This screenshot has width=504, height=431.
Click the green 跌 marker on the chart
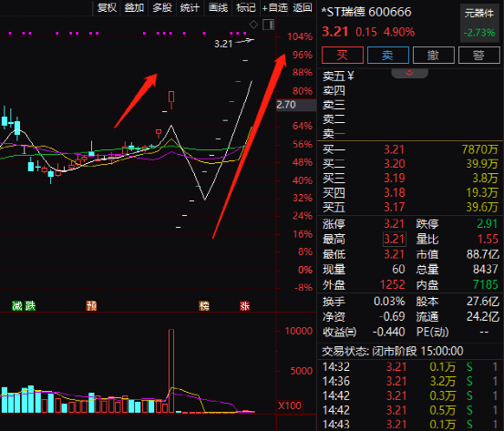[x=30, y=305]
